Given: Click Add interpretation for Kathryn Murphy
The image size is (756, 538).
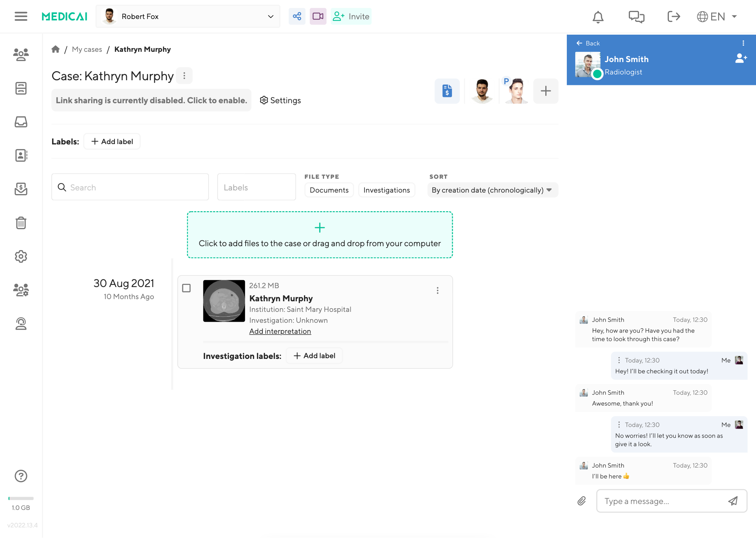Looking at the screenshot, I should tap(280, 331).
